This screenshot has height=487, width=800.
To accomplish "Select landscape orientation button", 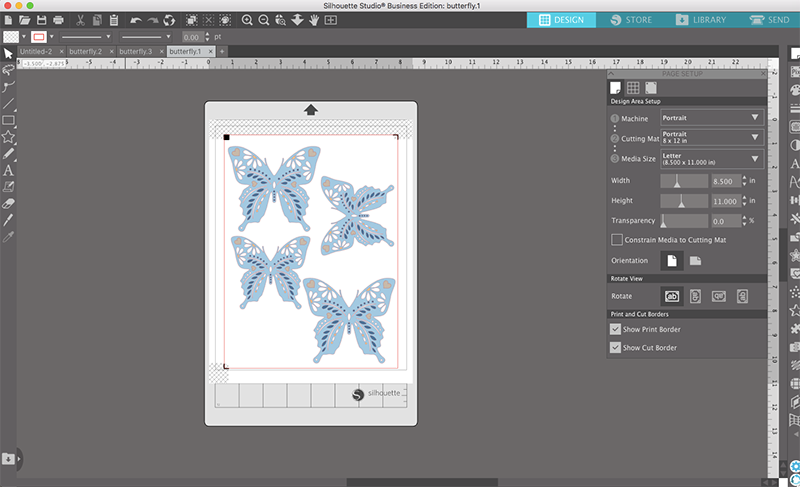I will [x=695, y=261].
